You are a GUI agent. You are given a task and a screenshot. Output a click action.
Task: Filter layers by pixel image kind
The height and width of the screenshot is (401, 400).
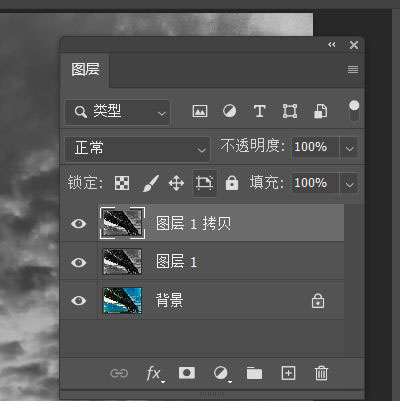click(x=200, y=111)
